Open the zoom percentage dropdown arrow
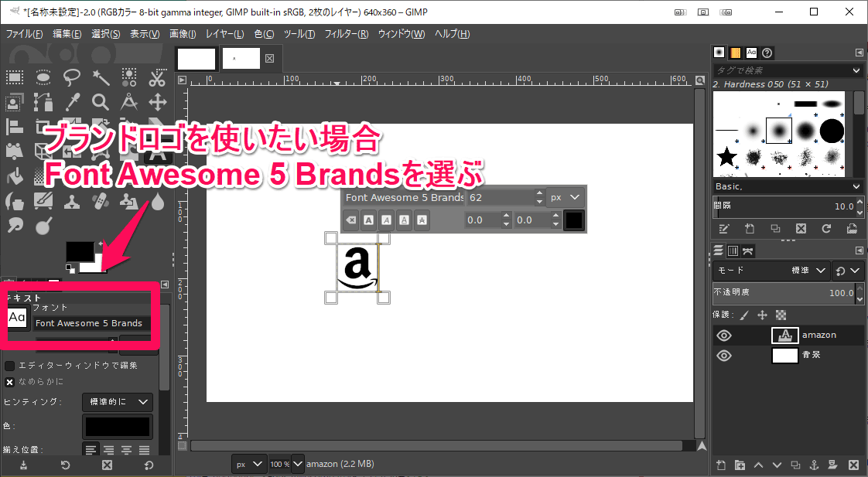Viewport: 868px width, 477px height. (x=297, y=465)
